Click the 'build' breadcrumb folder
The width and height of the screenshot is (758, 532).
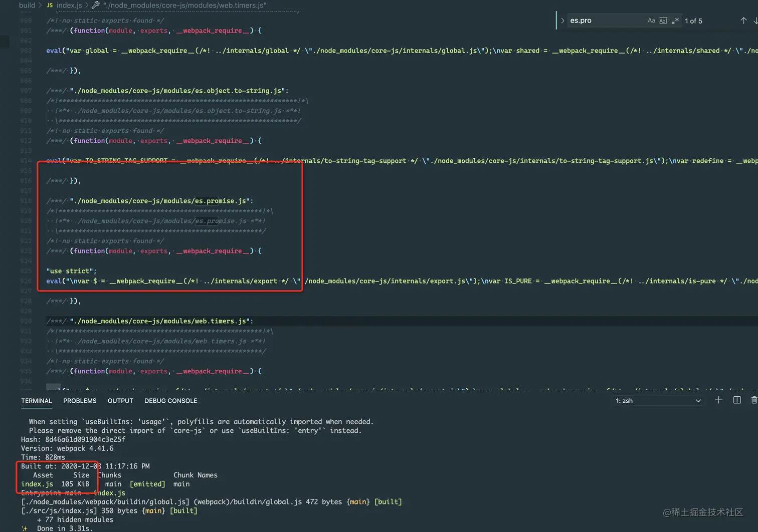[27, 5]
